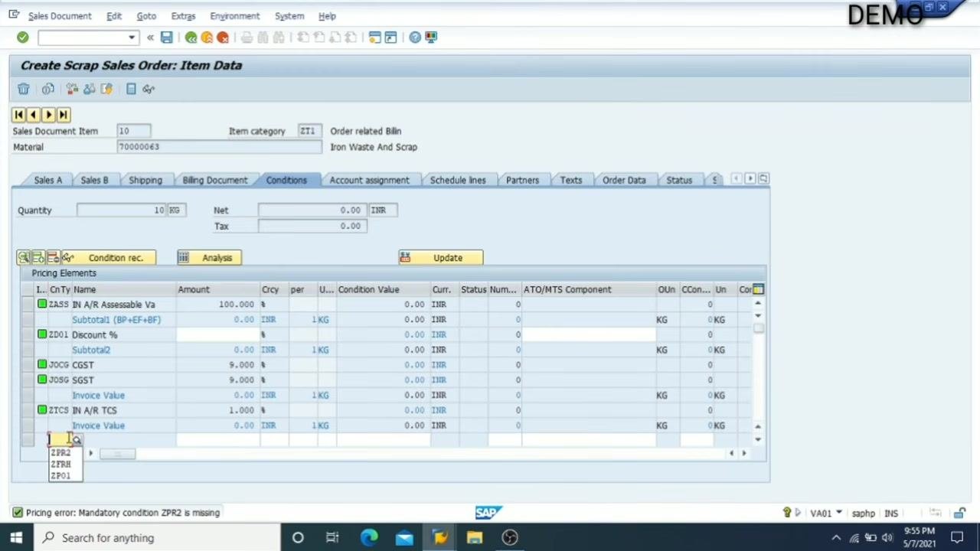Click the Previous Item arrow icon

[33, 114]
